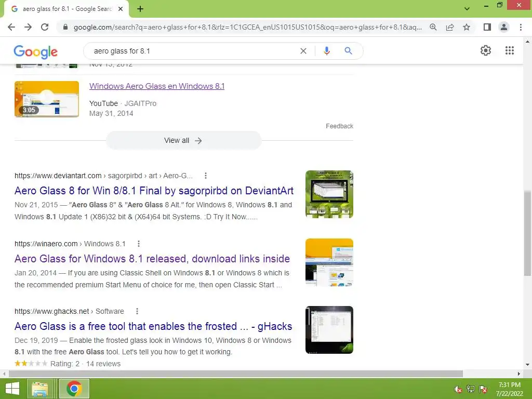Send Feedback on video results

(x=339, y=126)
